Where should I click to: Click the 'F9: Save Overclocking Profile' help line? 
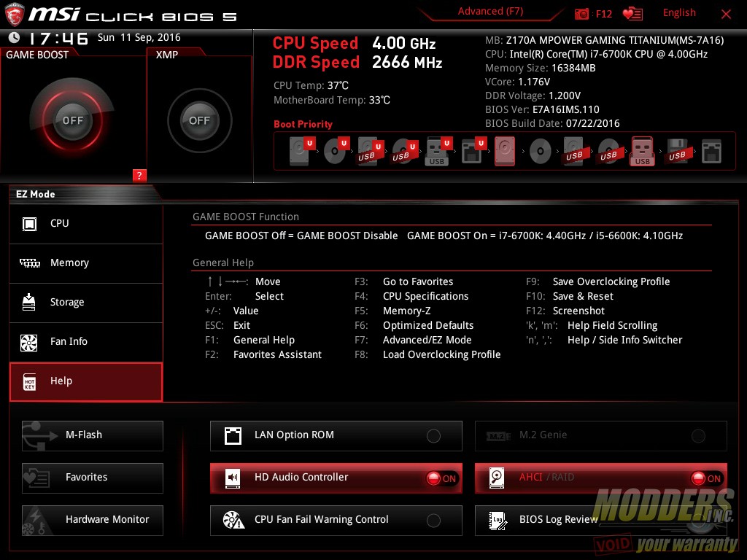598,282
